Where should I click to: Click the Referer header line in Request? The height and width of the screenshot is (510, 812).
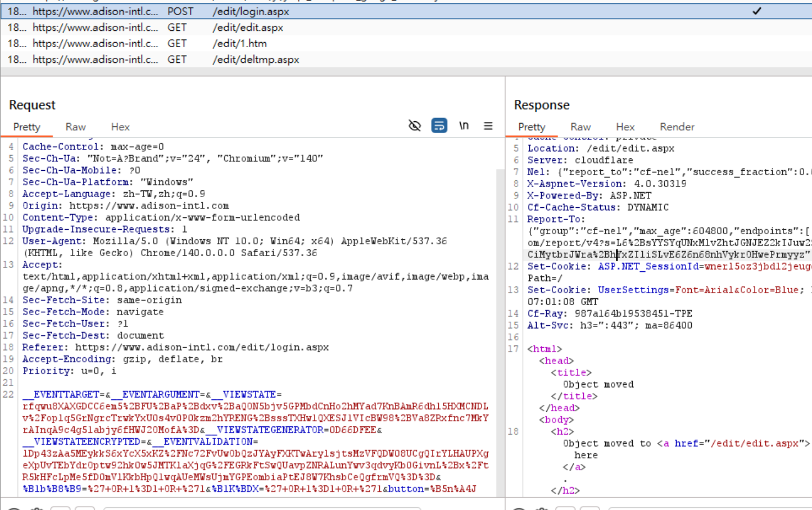[175, 347]
